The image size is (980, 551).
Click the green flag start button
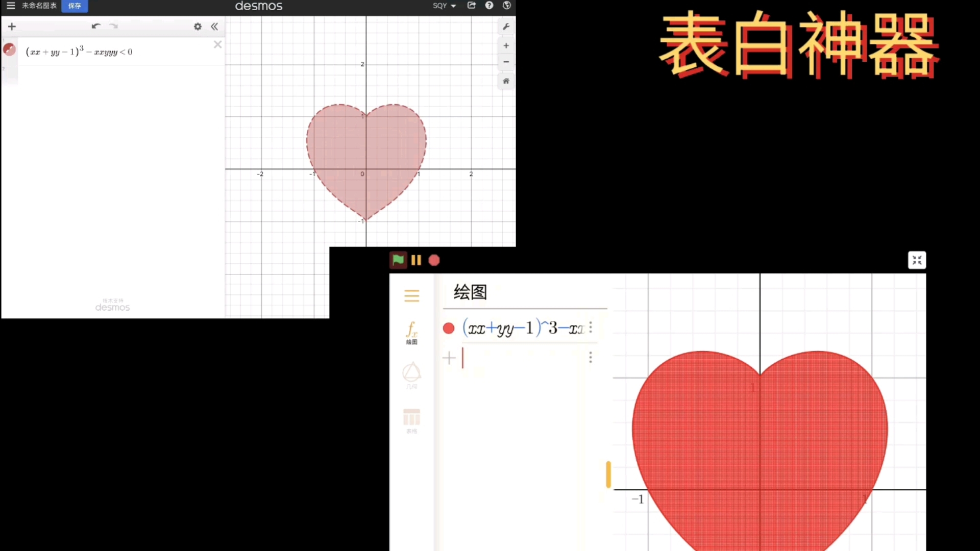click(398, 260)
